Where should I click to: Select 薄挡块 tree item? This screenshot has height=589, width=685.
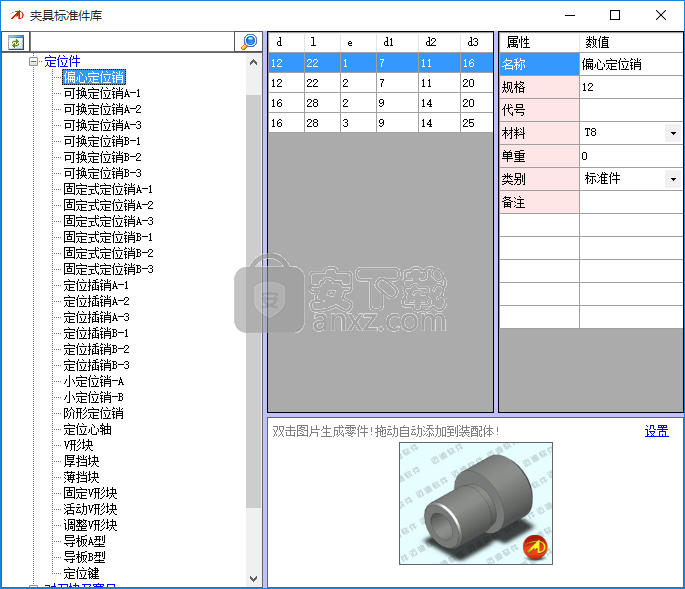click(x=81, y=477)
